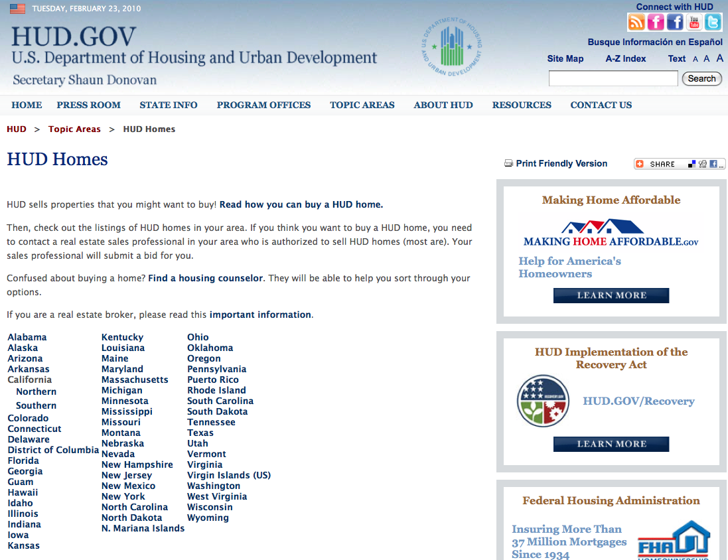Click the HUD department seal logo
The width and height of the screenshot is (728, 560).
click(451, 47)
